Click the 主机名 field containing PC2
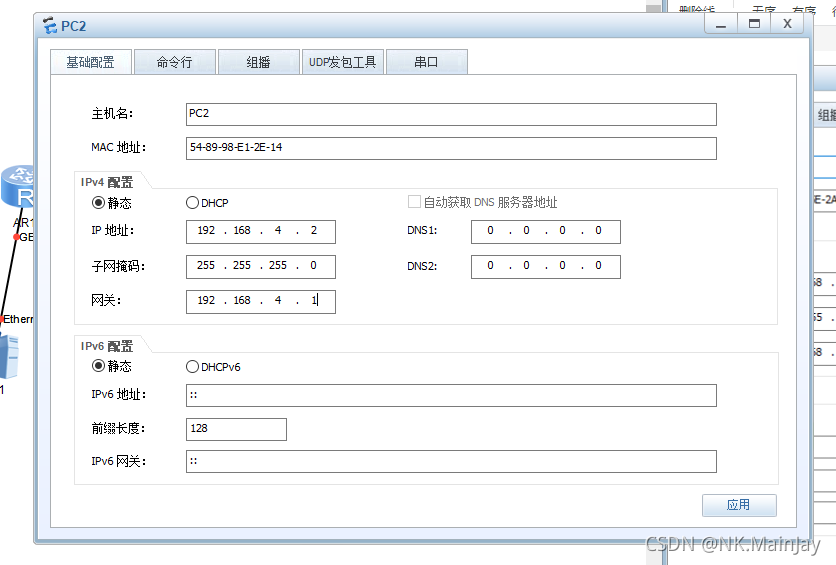The image size is (836, 565). [x=451, y=115]
